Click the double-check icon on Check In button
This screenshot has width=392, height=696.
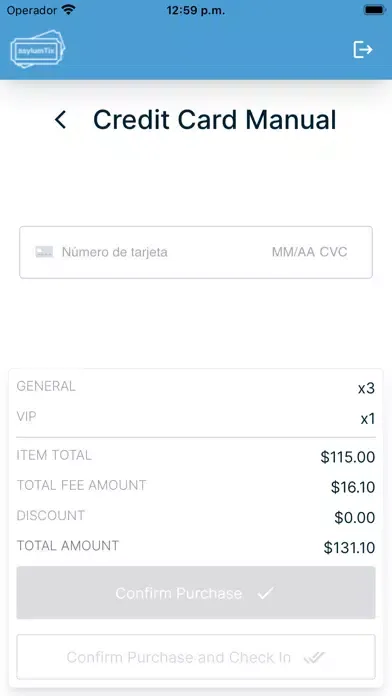(314, 657)
